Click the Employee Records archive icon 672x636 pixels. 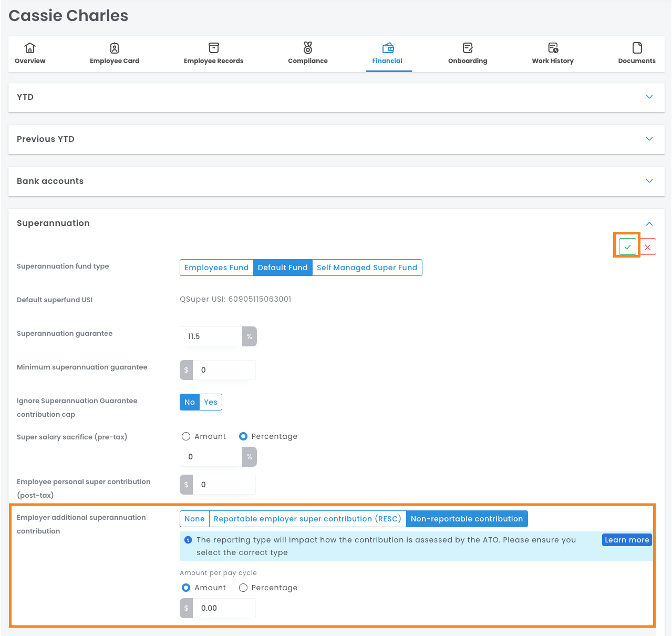click(x=213, y=48)
